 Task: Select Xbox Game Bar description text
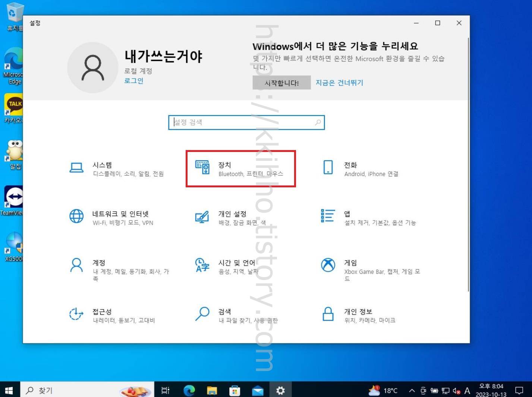pos(382,275)
